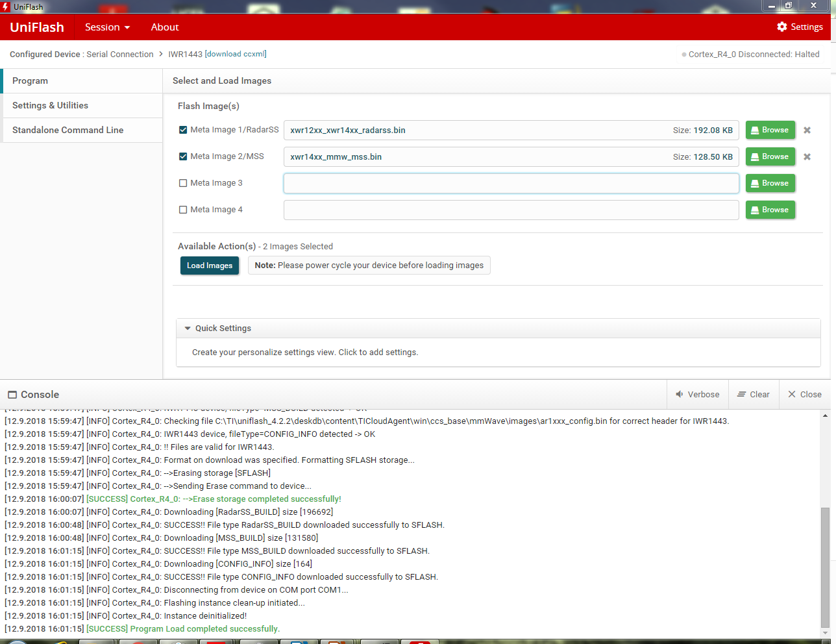This screenshot has width=836, height=644.
Task: Click the Sending Erase command to device line
Action: click(x=158, y=486)
